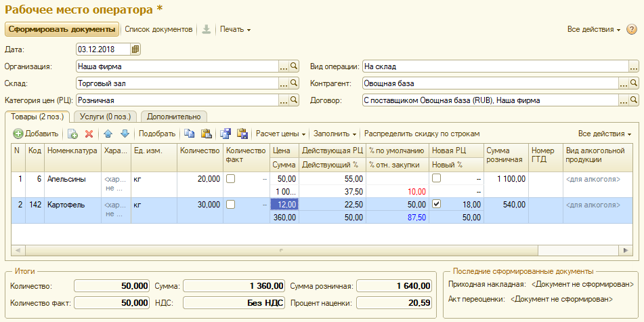Open the Печать dropdown menu
644x322 pixels.
(236, 30)
